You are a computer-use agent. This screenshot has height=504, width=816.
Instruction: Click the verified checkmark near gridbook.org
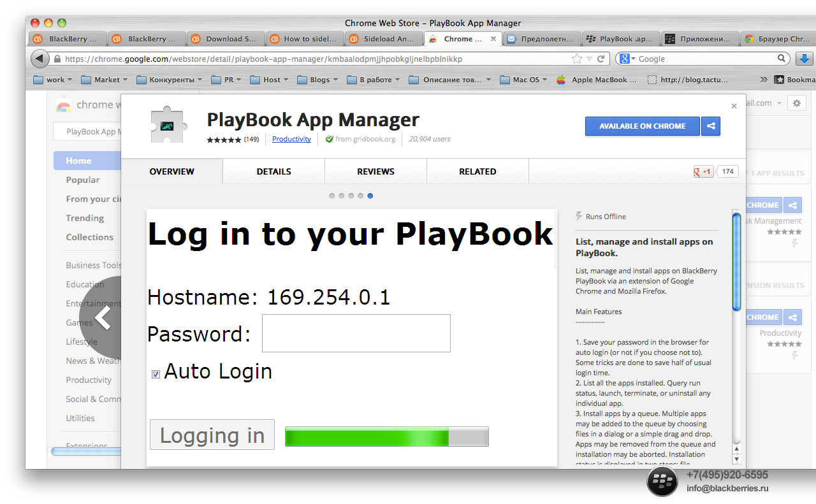point(330,139)
